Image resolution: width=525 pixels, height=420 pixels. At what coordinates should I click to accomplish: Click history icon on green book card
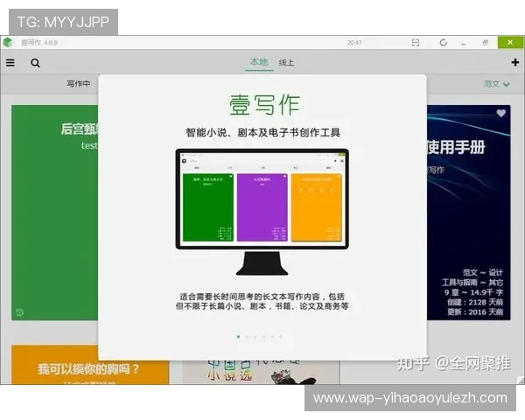(19, 312)
